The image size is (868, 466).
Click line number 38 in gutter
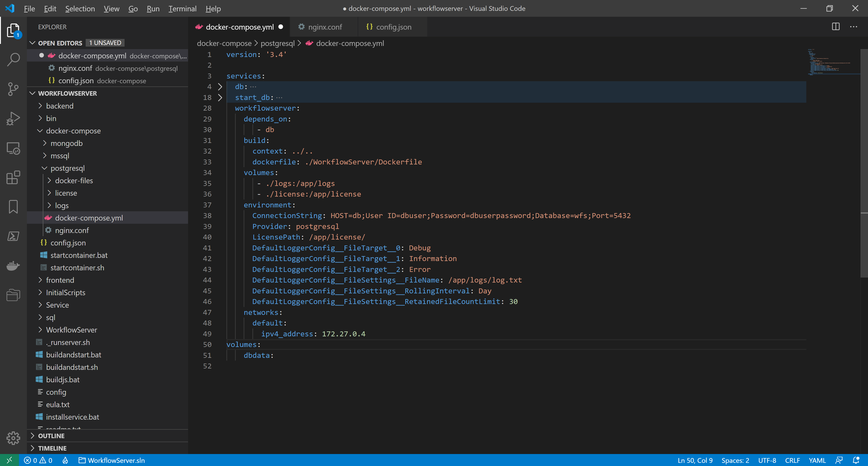click(x=207, y=215)
